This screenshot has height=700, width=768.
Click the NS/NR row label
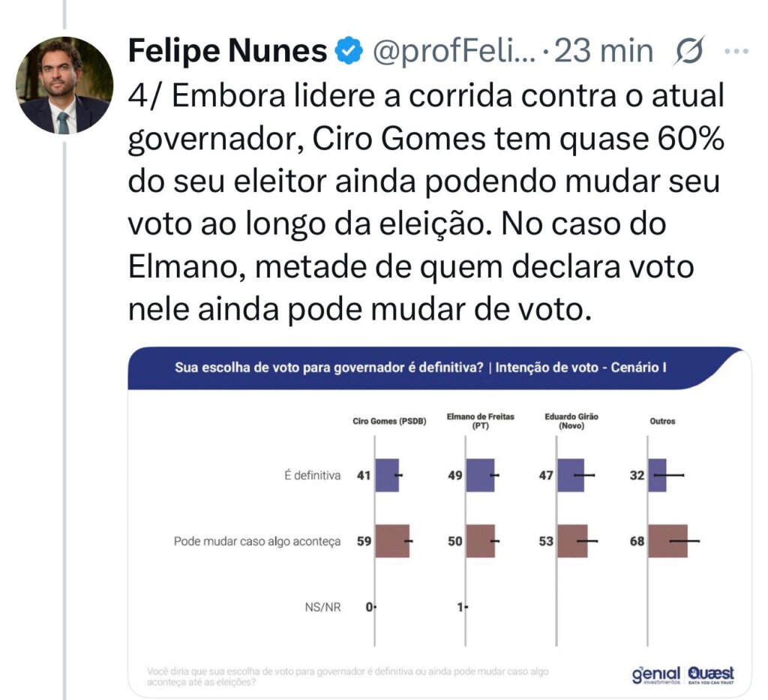point(324,607)
